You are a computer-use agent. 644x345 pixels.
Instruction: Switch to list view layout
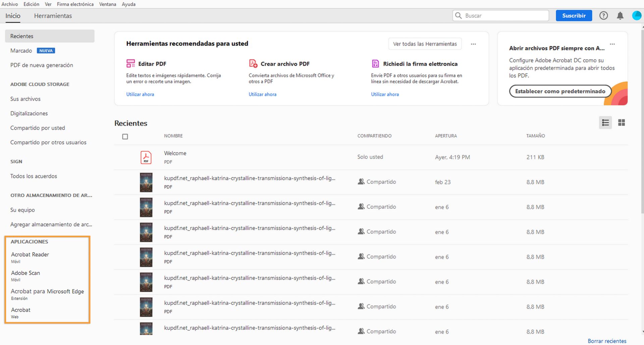605,123
